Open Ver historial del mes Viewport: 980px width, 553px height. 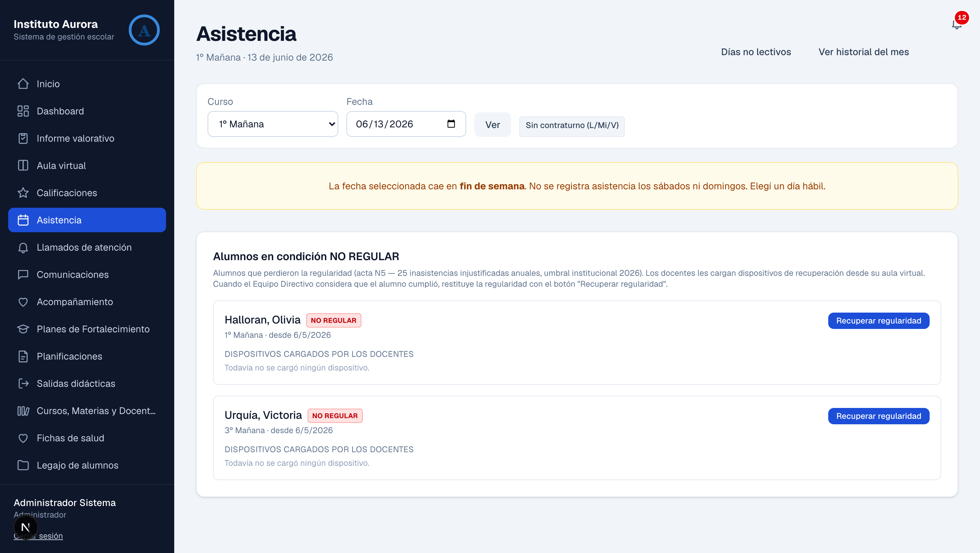click(x=864, y=52)
